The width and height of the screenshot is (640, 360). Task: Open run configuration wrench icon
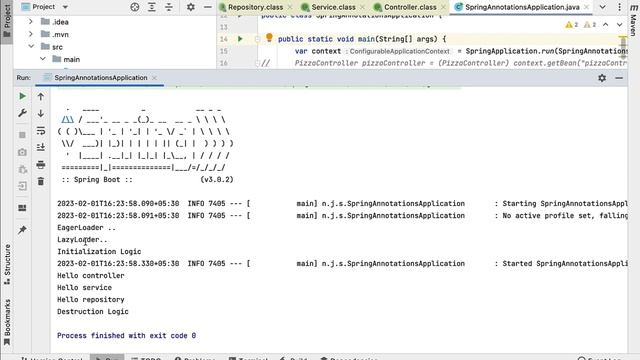point(22,113)
